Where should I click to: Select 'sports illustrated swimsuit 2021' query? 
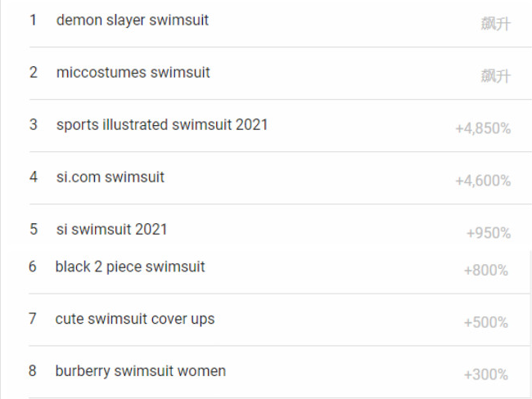[161, 124]
